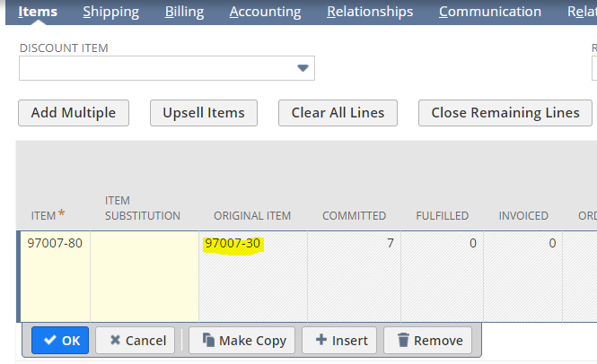Make Copy of the item line

click(243, 340)
